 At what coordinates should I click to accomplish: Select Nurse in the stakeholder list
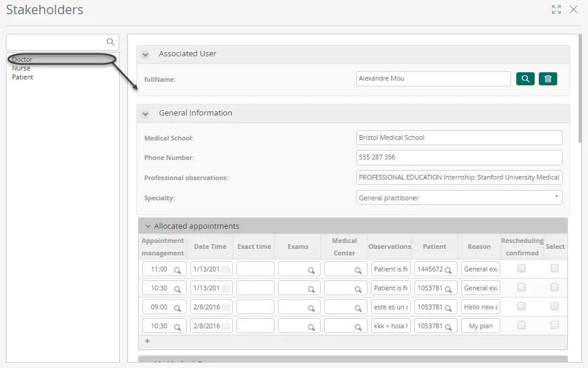coord(21,68)
